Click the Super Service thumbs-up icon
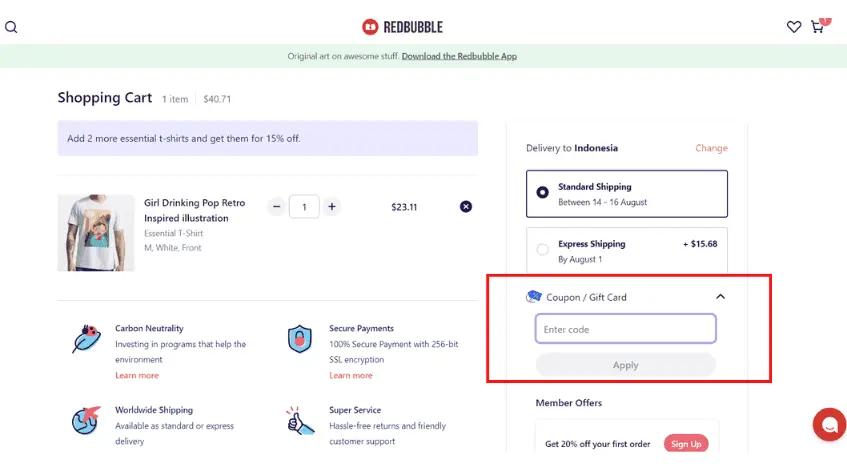 tap(300, 421)
